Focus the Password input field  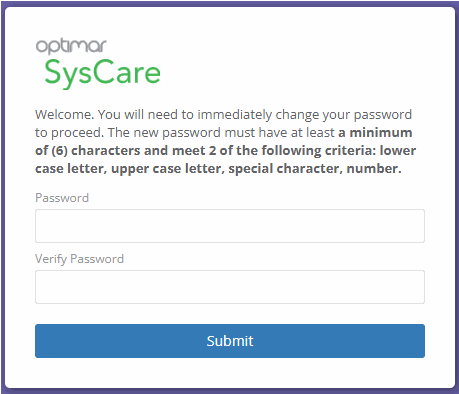[x=230, y=226]
